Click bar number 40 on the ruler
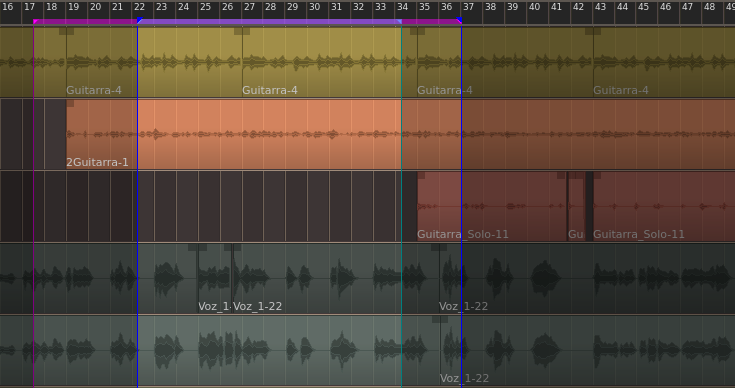This screenshot has height=388, width=735. click(x=534, y=7)
